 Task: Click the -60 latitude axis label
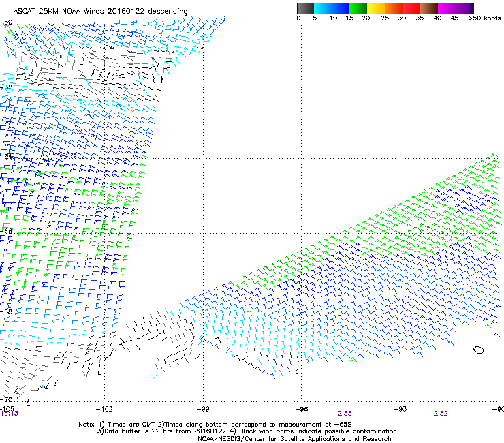pos(7,22)
